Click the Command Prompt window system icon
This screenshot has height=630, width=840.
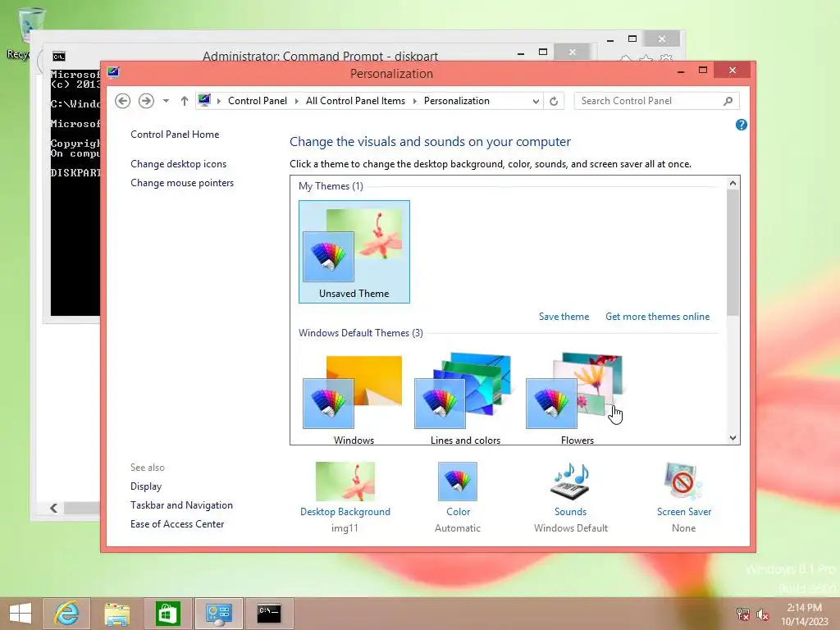click(59, 57)
